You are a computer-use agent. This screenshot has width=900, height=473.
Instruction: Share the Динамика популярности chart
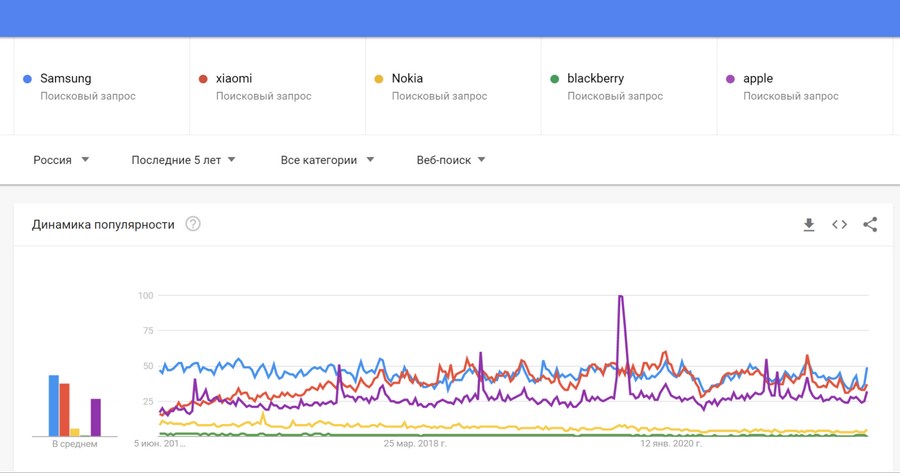(870, 224)
